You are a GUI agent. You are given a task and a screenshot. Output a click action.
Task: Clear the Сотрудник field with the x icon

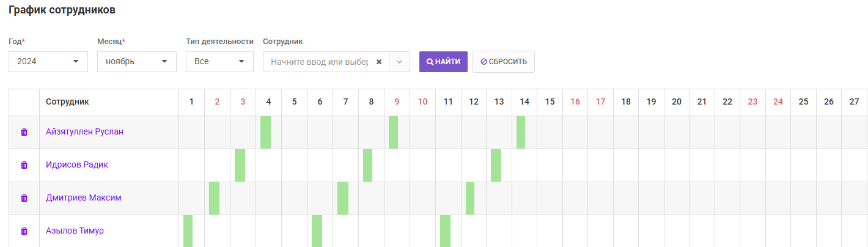point(379,62)
